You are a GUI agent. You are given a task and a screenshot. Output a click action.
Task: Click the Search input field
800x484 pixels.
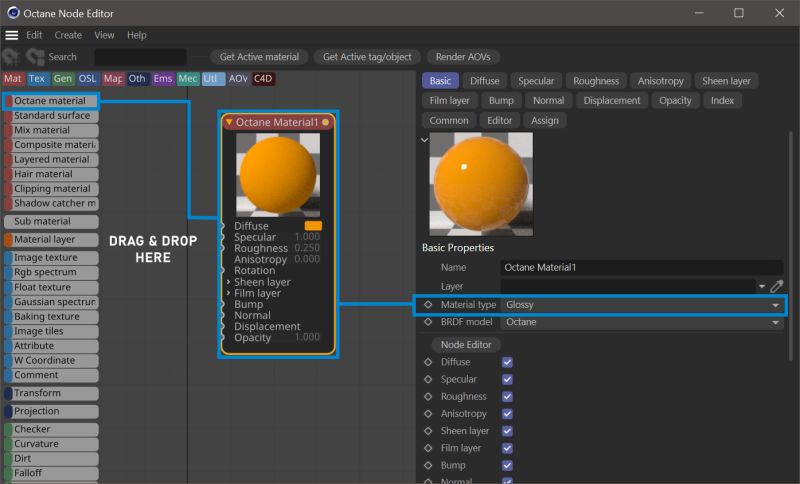(140, 57)
